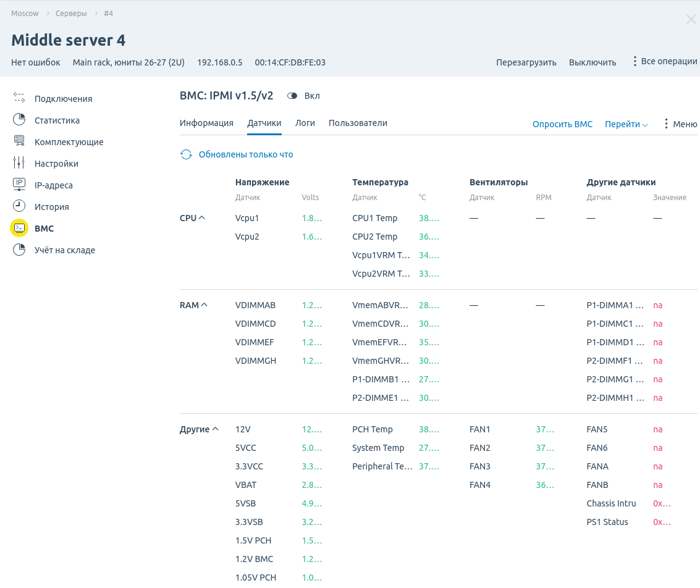
Task: Open Статистика pie chart icon
Action: 19,120
